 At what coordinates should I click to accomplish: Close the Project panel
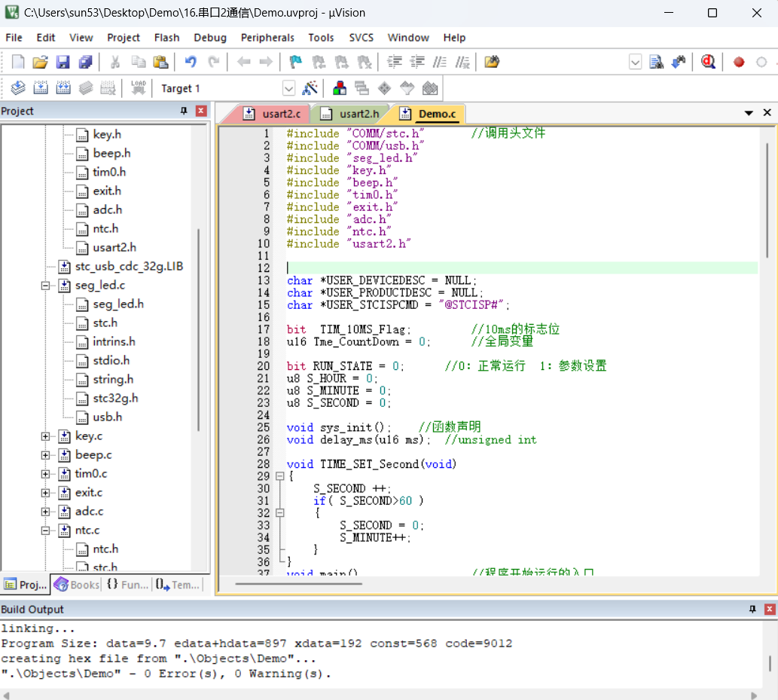[201, 111]
